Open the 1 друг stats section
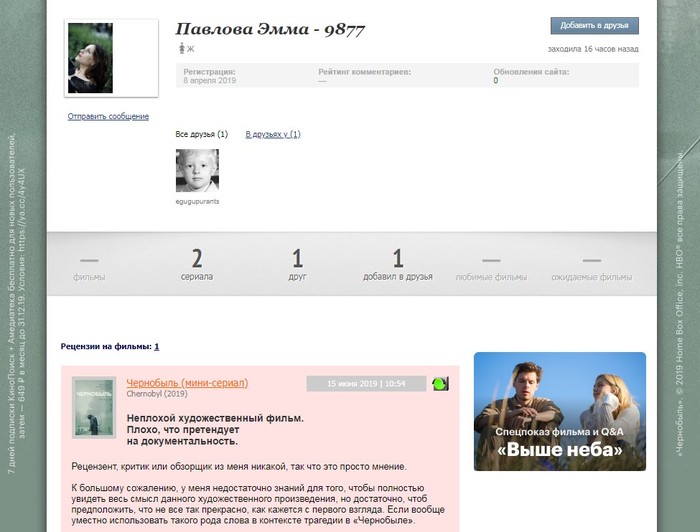 [x=297, y=265]
